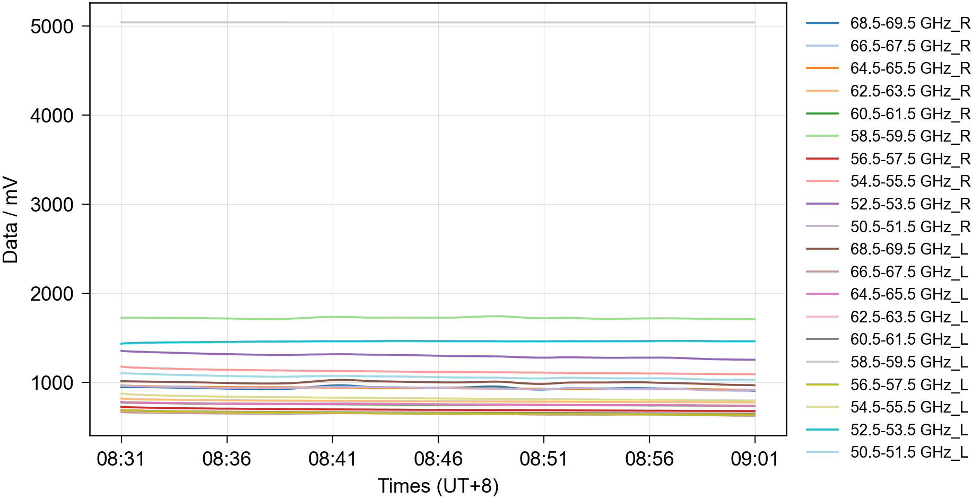This screenshot has height=499, width=980.
Task: Click the 58.5-59.5 GHz_L legend label
Action: tap(908, 362)
